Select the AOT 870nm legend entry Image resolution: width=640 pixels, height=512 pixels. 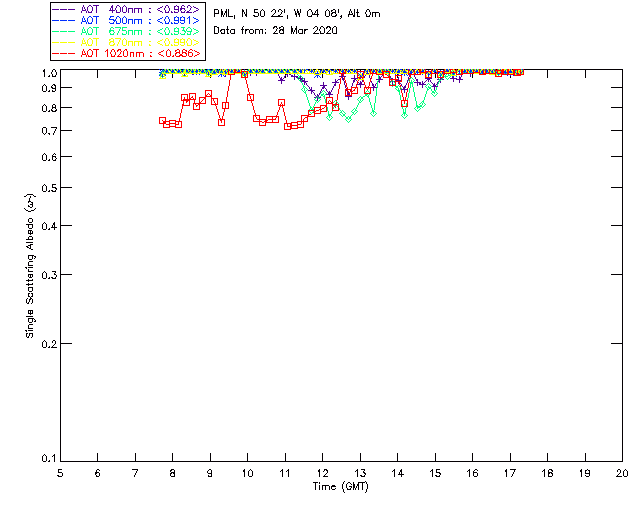(126, 42)
